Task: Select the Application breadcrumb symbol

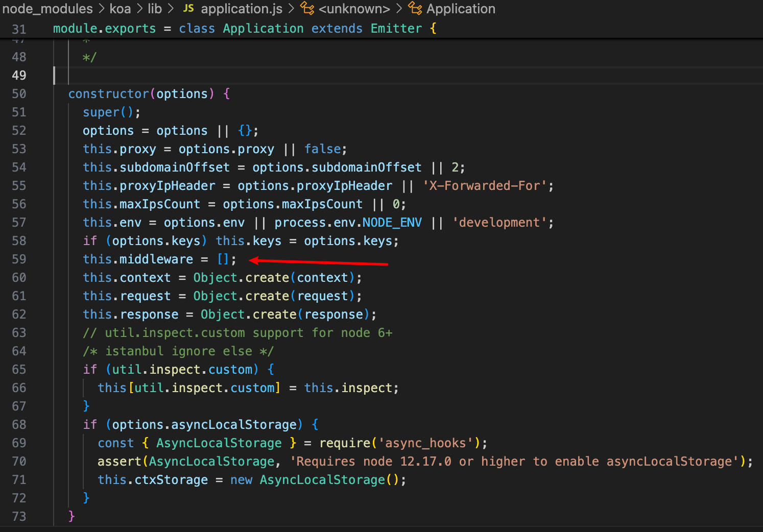Action: tap(461, 9)
